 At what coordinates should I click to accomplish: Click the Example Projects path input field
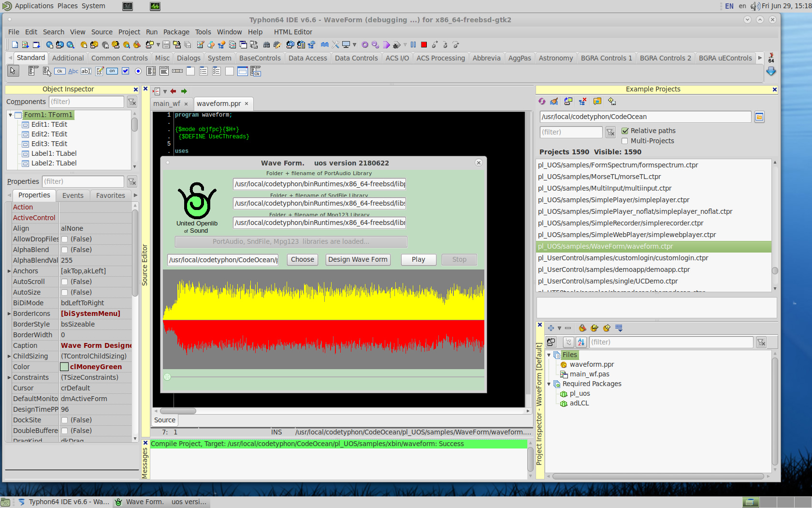[x=645, y=117]
